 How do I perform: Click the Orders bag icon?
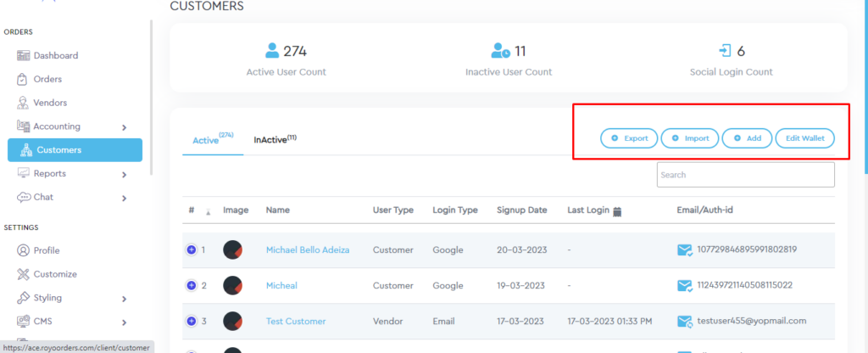coord(23,80)
